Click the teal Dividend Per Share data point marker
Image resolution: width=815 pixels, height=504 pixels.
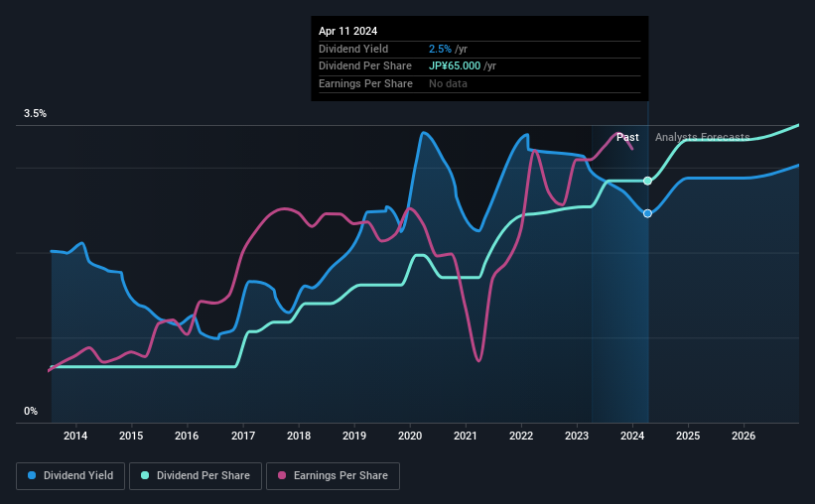click(x=647, y=181)
